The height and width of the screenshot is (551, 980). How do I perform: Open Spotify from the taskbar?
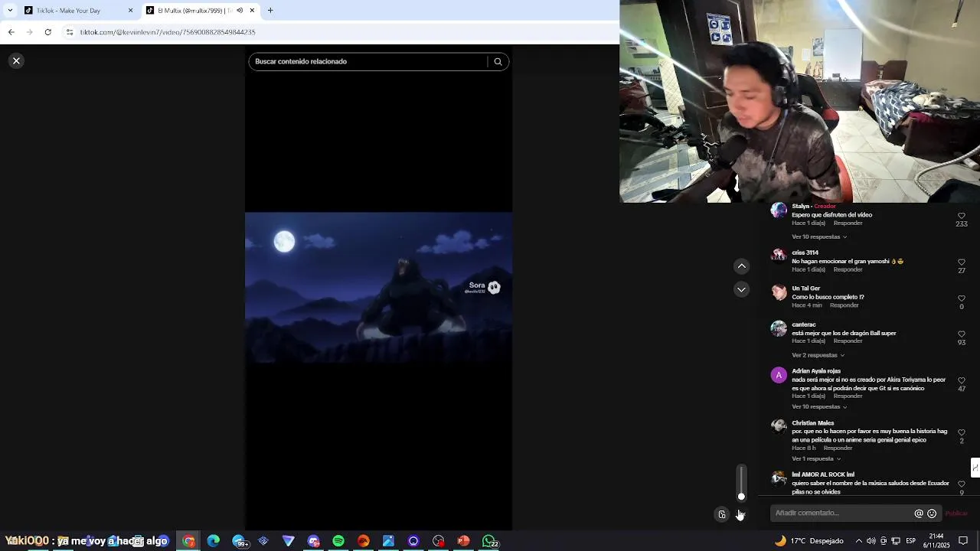[338, 541]
